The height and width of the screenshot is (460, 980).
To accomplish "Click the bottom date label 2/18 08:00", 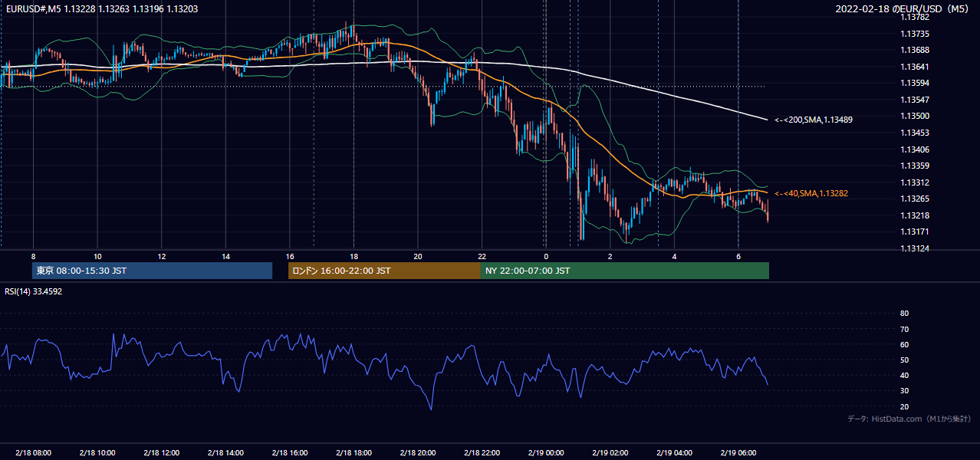I will point(33,453).
